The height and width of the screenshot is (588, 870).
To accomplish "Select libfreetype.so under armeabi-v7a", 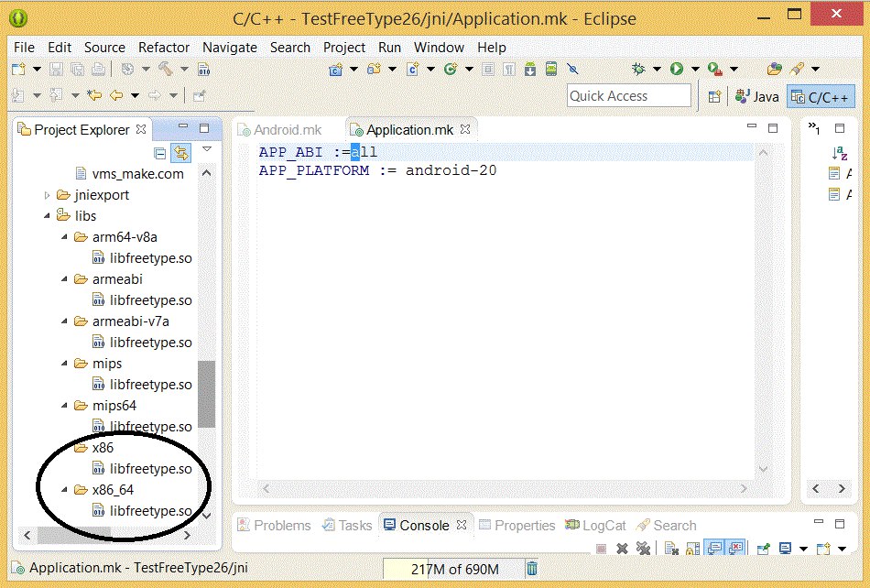I will [x=142, y=343].
